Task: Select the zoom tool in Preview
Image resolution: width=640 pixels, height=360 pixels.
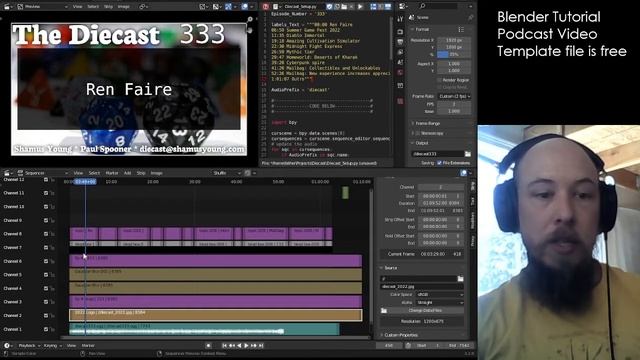Action: tap(249, 19)
